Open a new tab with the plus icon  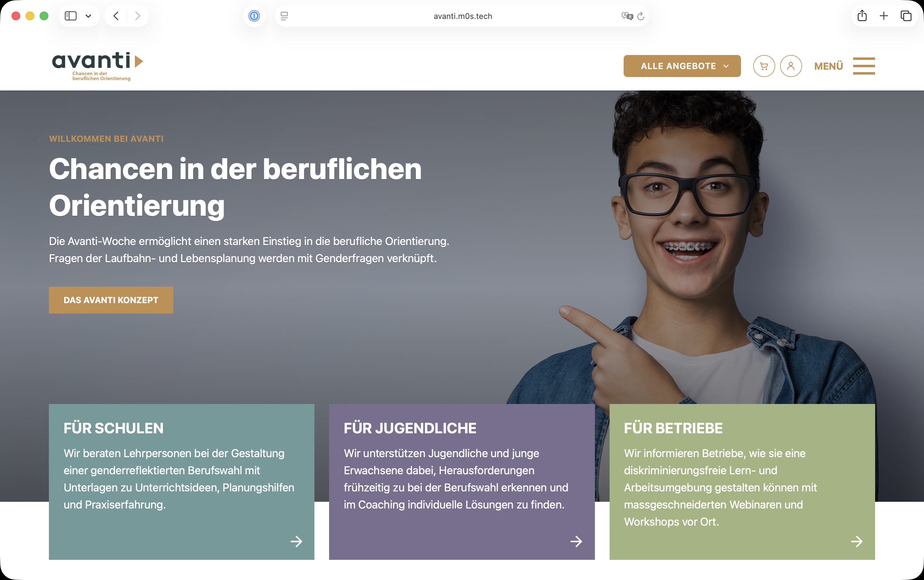[x=884, y=16]
